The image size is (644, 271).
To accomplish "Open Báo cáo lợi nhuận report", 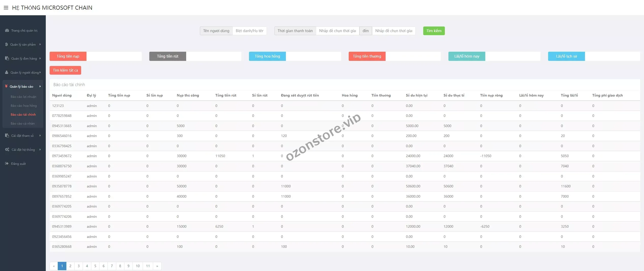I will pyautogui.click(x=23, y=97).
